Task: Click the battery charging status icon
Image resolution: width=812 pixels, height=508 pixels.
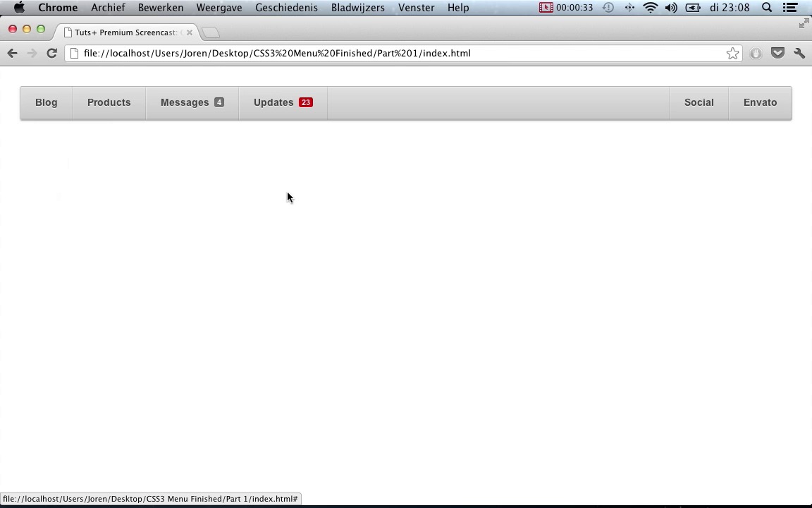Action: pos(693,7)
